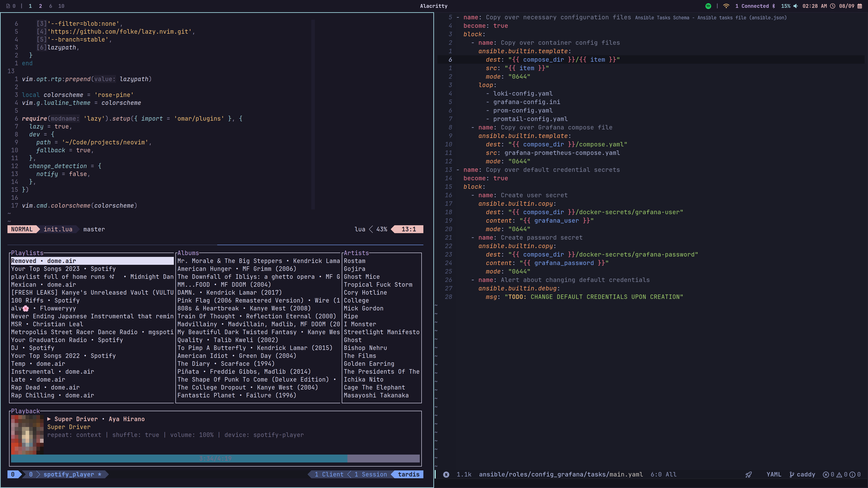
Task: Switch to workspace 2
Action: [x=40, y=6]
